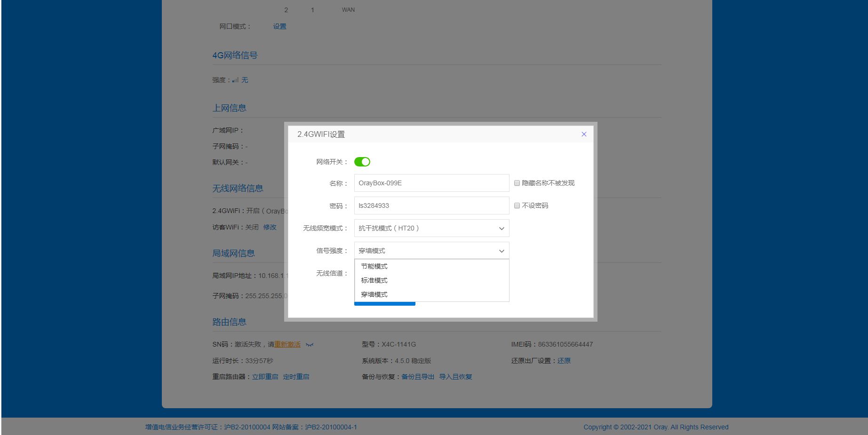This screenshot has height=435, width=868.
Task: Toggle the network switch off
Action: 362,162
